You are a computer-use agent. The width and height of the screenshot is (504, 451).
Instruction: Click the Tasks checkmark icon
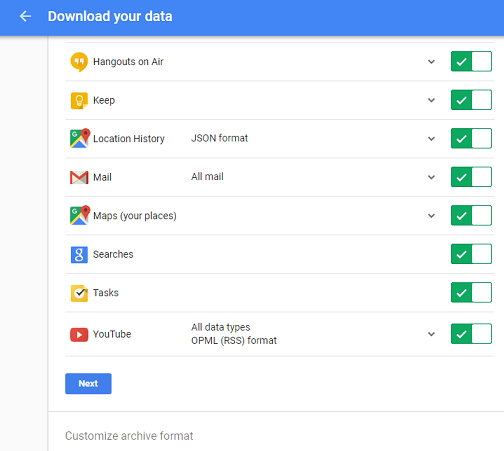pos(79,293)
